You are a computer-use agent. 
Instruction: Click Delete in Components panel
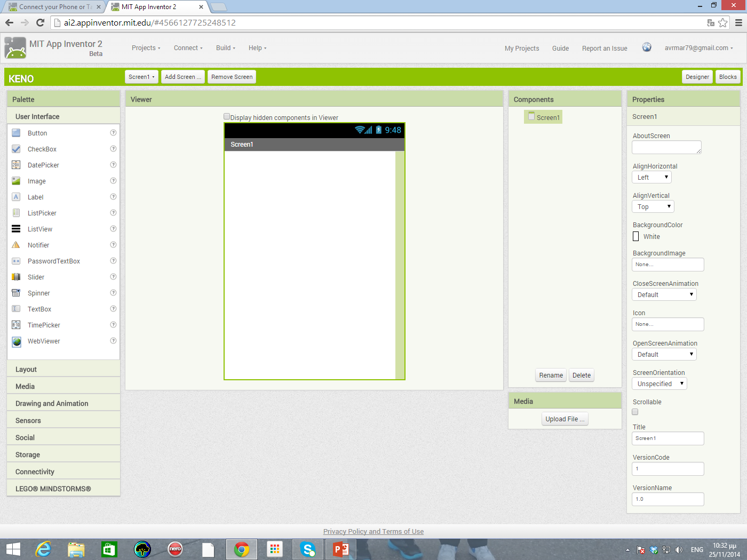click(581, 375)
